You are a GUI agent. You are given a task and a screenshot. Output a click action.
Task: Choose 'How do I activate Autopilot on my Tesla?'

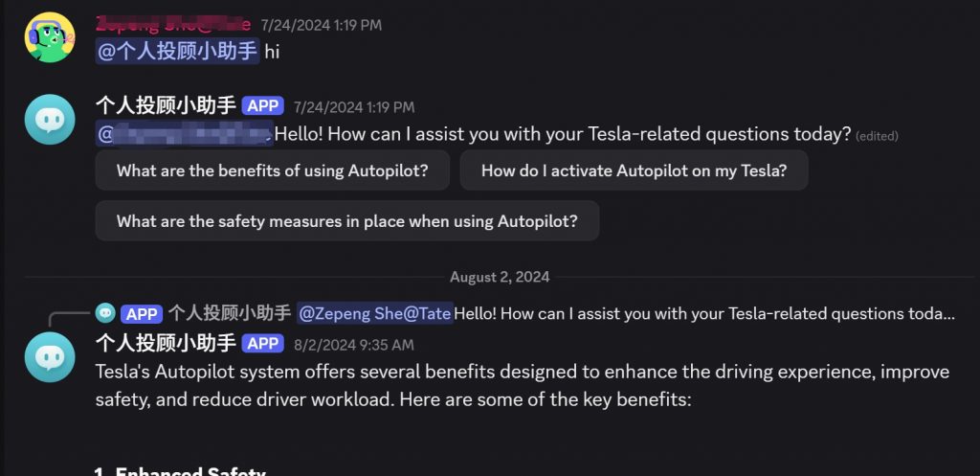[x=634, y=170]
